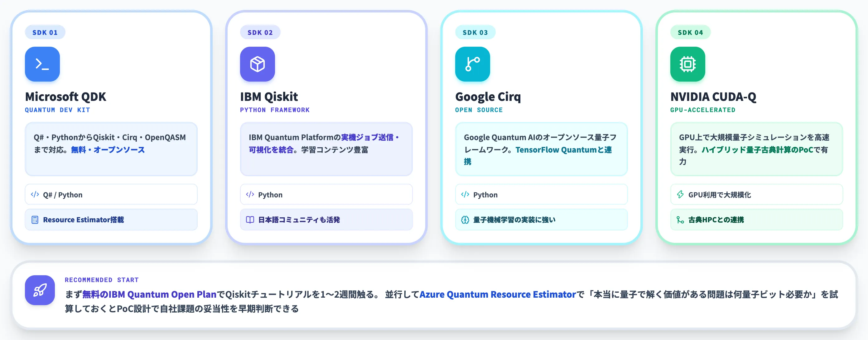The width and height of the screenshot is (868, 340).
Task: Click the Q# / Python language row
Action: 111,195
